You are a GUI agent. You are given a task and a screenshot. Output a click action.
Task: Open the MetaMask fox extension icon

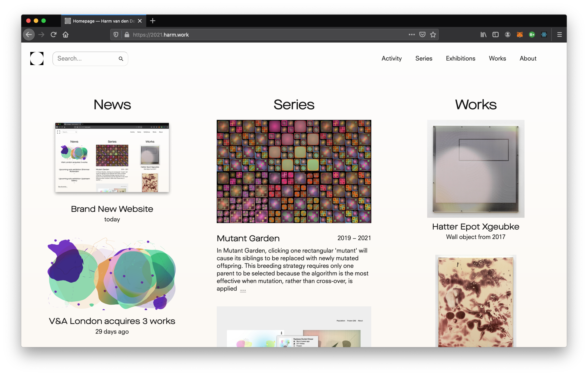click(520, 35)
